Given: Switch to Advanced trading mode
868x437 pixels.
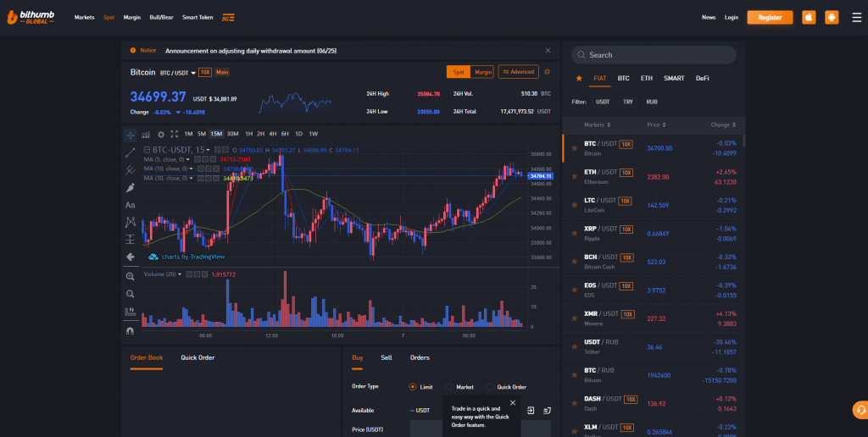Looking at the screenshot, I should 518,71.
